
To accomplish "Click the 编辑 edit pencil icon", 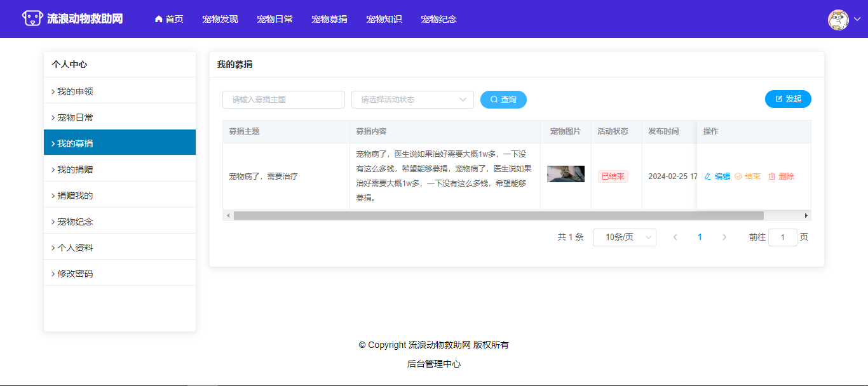I will 708,176.
